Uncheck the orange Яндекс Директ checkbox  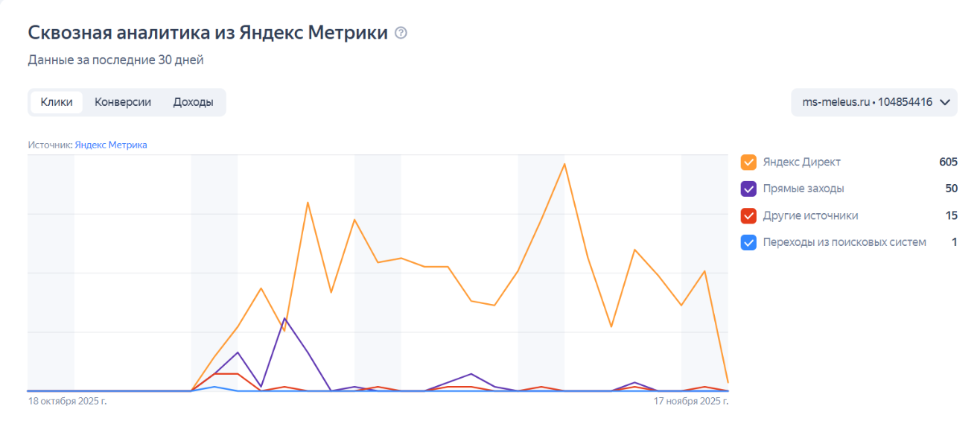749,162
